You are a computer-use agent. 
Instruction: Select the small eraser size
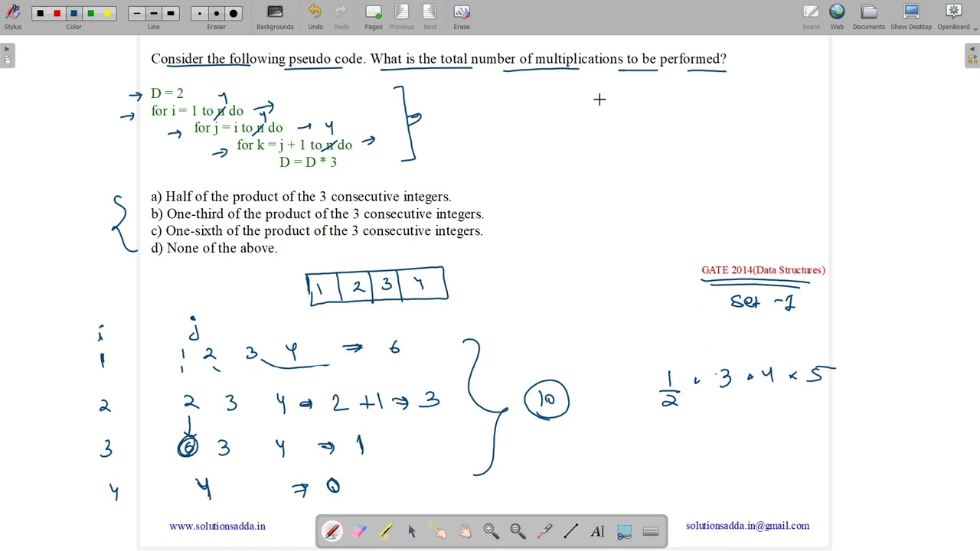click(x=200, y=13)
